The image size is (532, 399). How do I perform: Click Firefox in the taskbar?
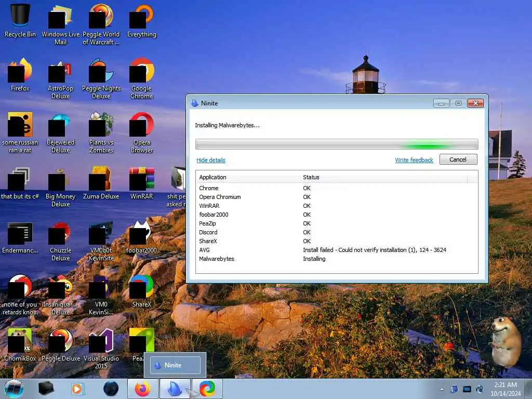click(143, 389)
